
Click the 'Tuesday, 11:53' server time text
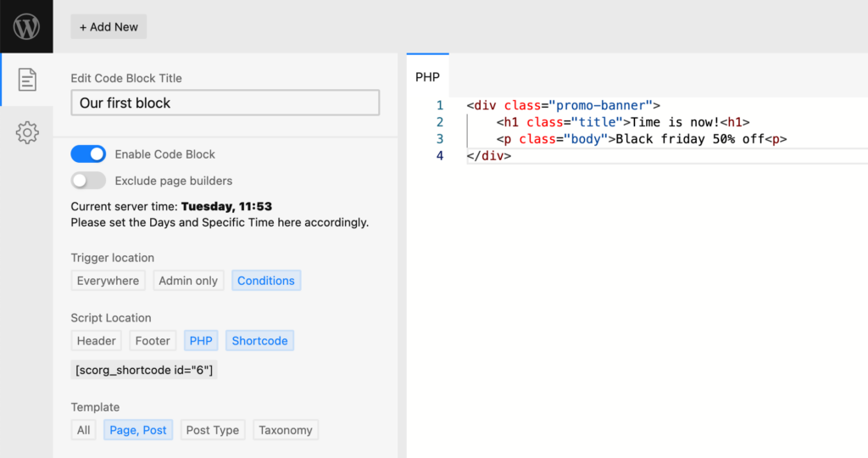[226, 207]
